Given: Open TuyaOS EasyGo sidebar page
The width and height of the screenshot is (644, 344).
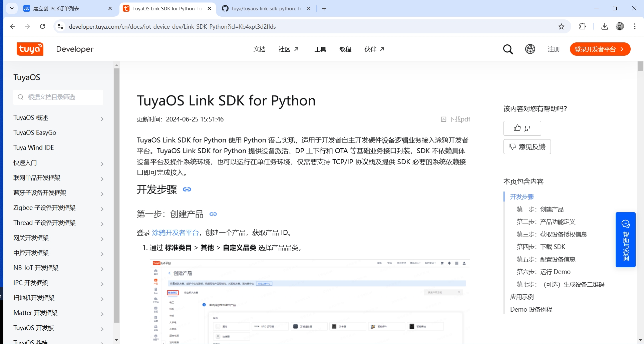Looking at the screenshot, I should click(35, 133).
